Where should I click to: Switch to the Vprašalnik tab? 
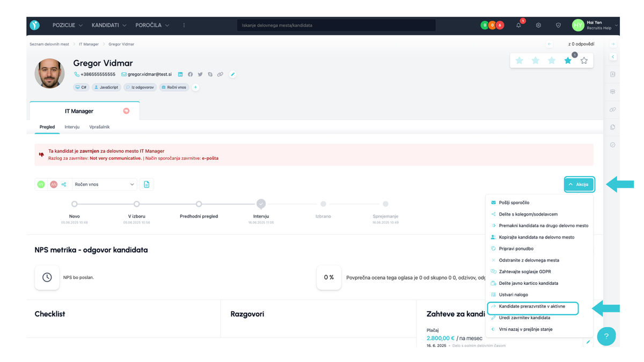(x=99, y=127)
